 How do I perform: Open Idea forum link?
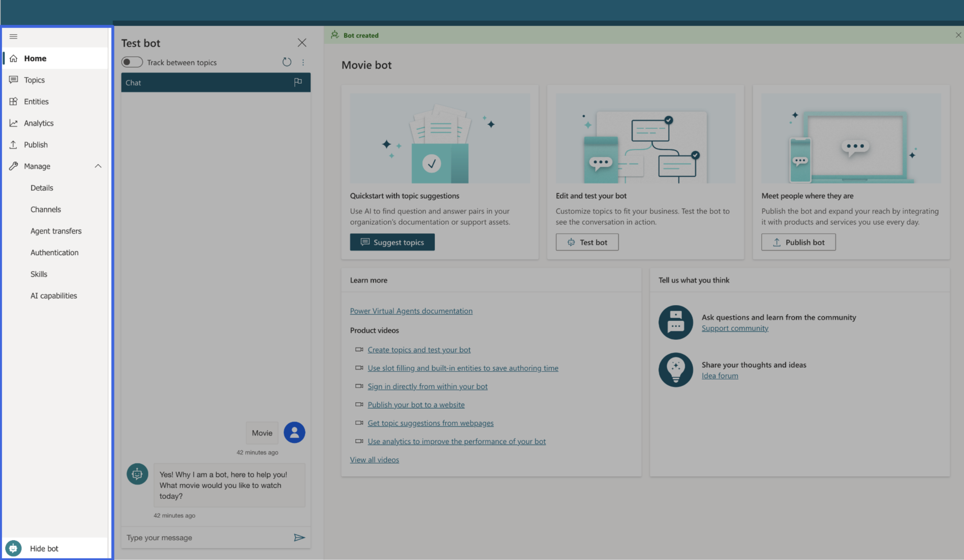720,375
